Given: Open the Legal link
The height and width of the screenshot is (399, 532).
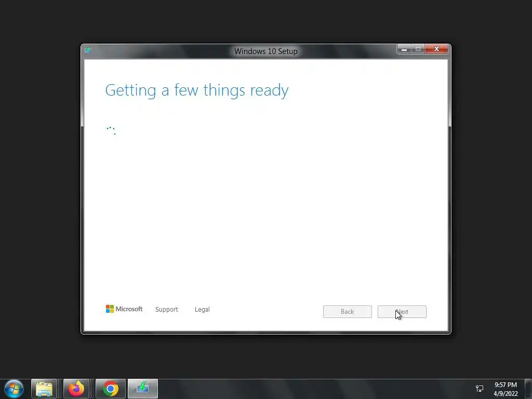Looking at the screenshot, I should tap(202, 310).
